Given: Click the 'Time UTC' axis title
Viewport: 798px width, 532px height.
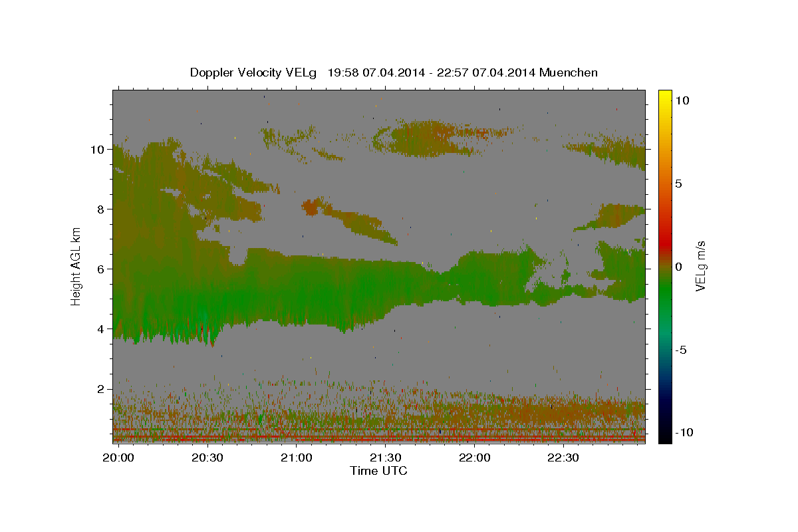Looking at the screenshot, I should coord(378,471).
